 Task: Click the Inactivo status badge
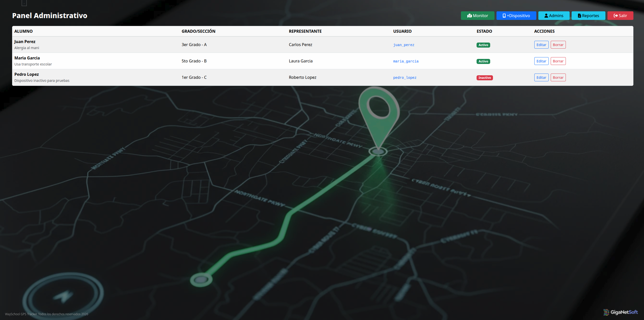point(484,78)
